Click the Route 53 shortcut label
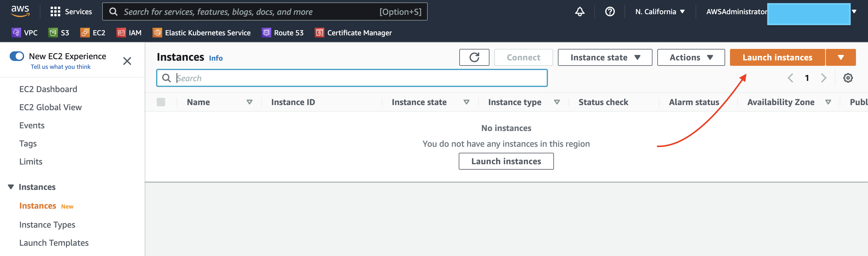The image size is (868, 256). pyautogui.click(x=289, y=33)
